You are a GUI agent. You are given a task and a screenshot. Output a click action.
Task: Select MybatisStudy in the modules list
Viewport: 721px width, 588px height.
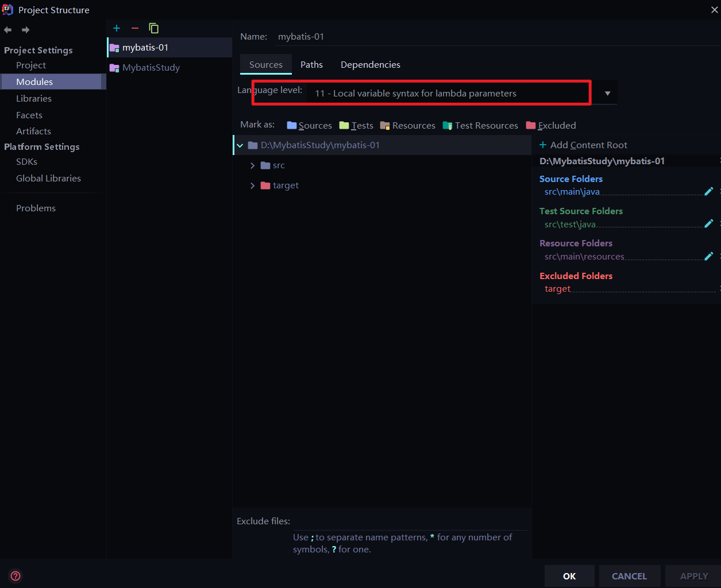pyautogui.click(x=169, y=68)
